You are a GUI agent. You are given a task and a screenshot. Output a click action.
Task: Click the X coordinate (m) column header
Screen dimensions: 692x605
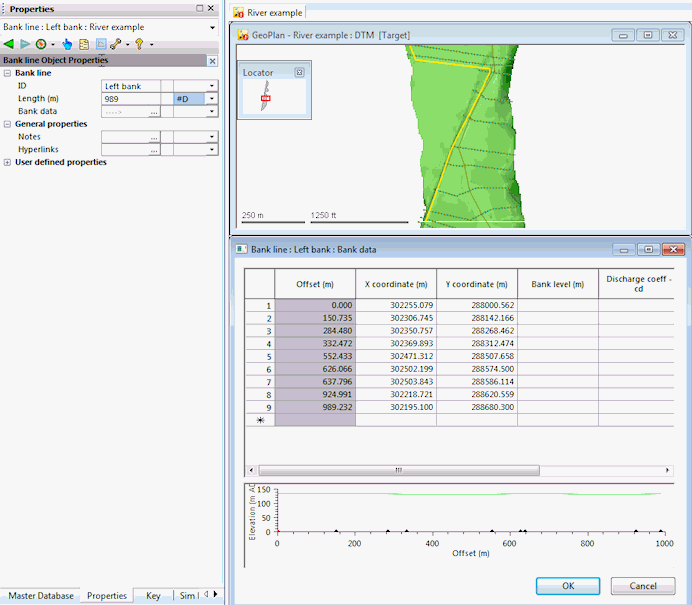point(396,284)
